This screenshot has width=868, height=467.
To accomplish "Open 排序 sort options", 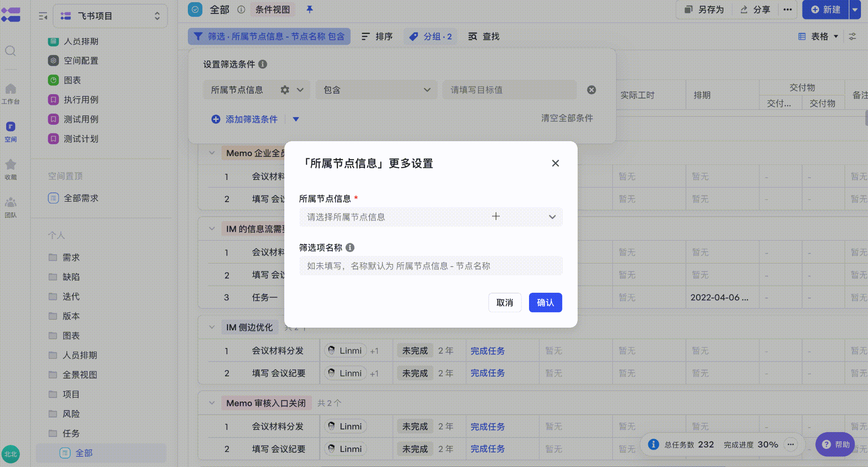I will point(377,36).
